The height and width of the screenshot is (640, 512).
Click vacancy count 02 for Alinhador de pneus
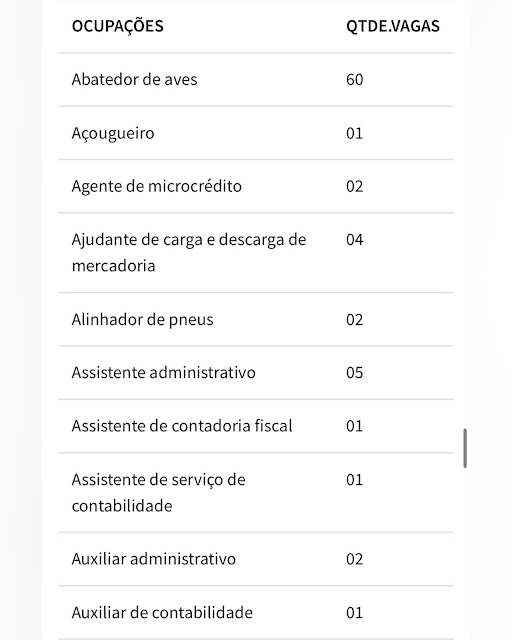click(x=354, y=320)
